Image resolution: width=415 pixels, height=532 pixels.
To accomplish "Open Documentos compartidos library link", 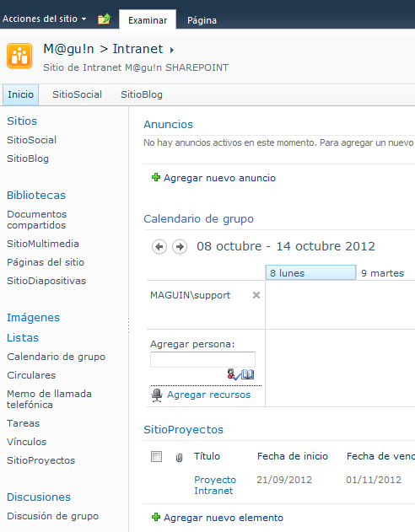I will pos(36,219).
